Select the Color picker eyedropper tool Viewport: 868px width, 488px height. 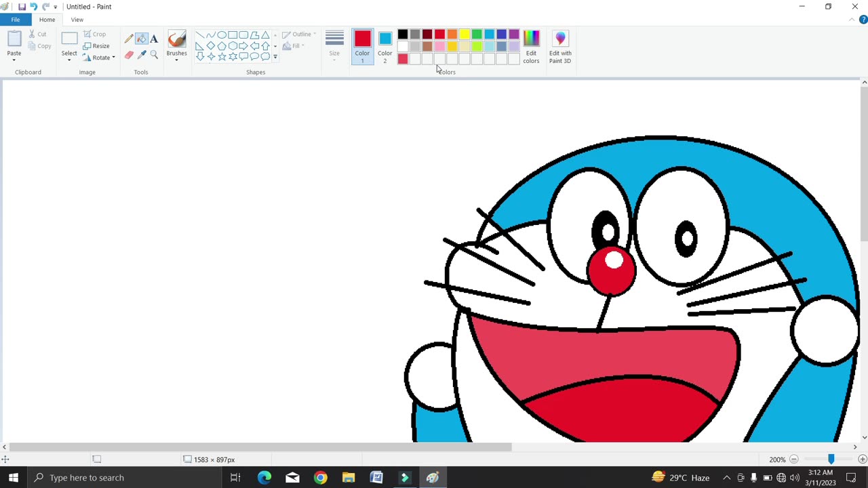coord(142,55)
